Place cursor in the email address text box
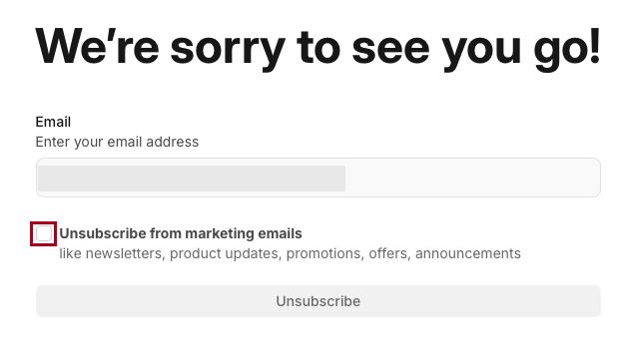Viewport: 619px width, 364px height. click(x=318, y=178)
